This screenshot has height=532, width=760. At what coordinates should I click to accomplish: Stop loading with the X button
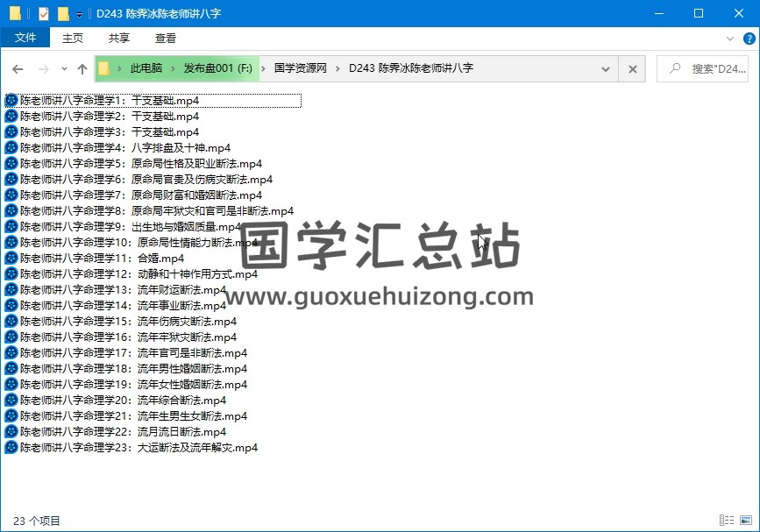[633, 69]
